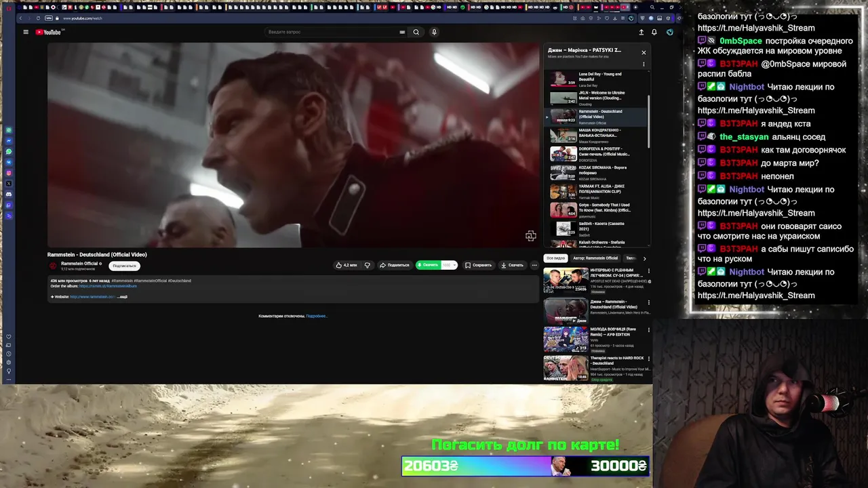The width and height of the screenshot is (868, 488).
Task: Click the picture-in-picture icon on video
Action: 530,236
